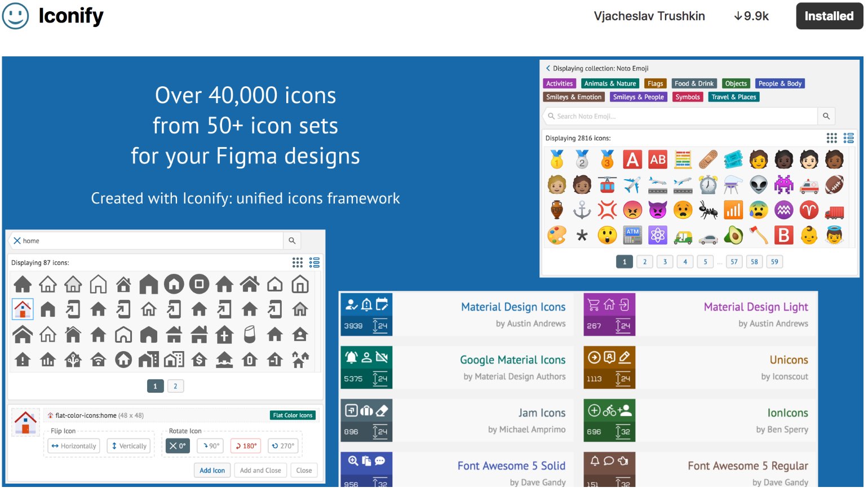Filter by Smileys & People tag
This screenshot has width=868, height=496.
tap(639, 97)
